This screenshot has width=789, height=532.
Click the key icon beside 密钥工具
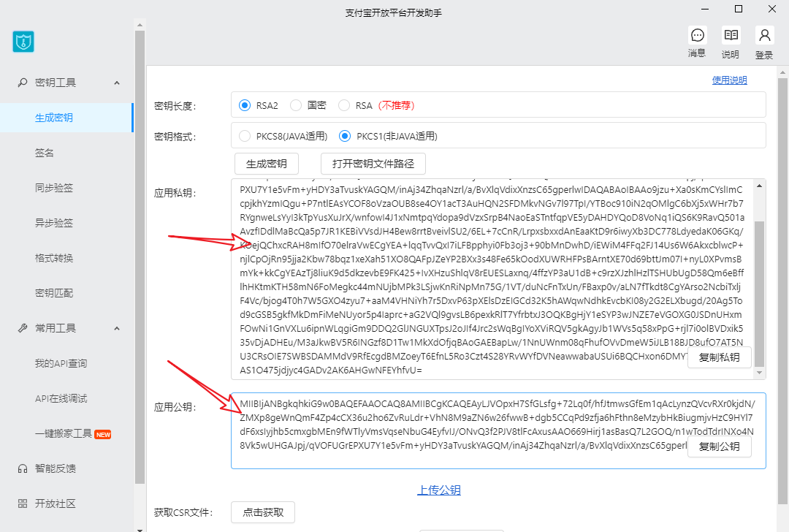(x=22, y=83)
